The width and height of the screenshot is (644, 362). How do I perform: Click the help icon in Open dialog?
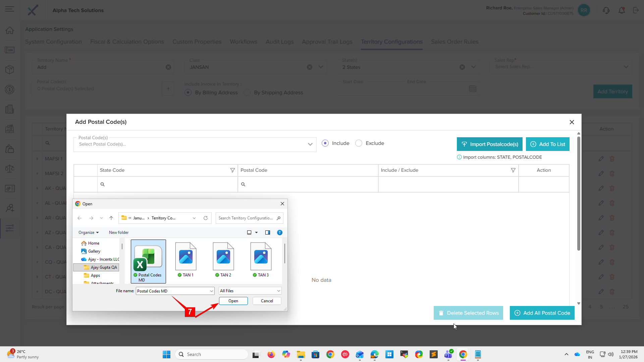pos(279,232)
